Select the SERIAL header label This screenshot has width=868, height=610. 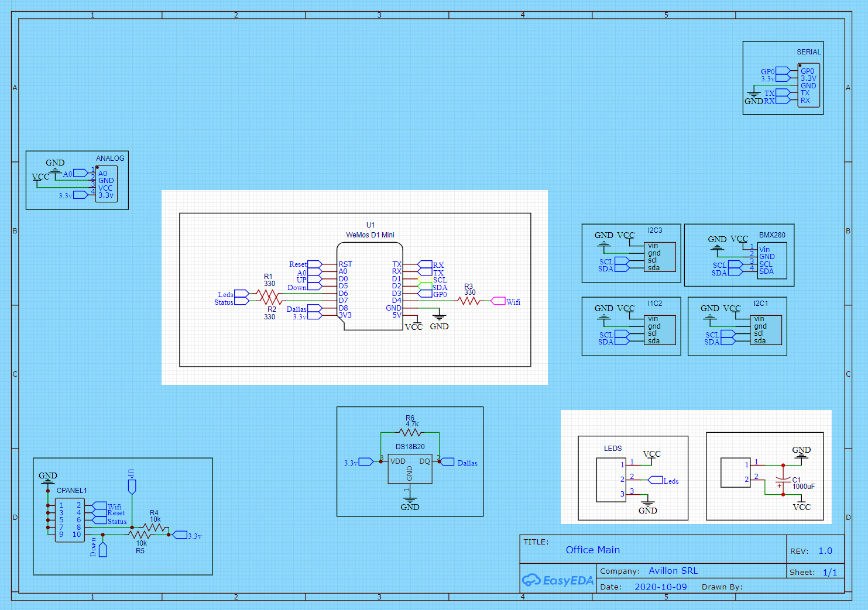[808, 52]
